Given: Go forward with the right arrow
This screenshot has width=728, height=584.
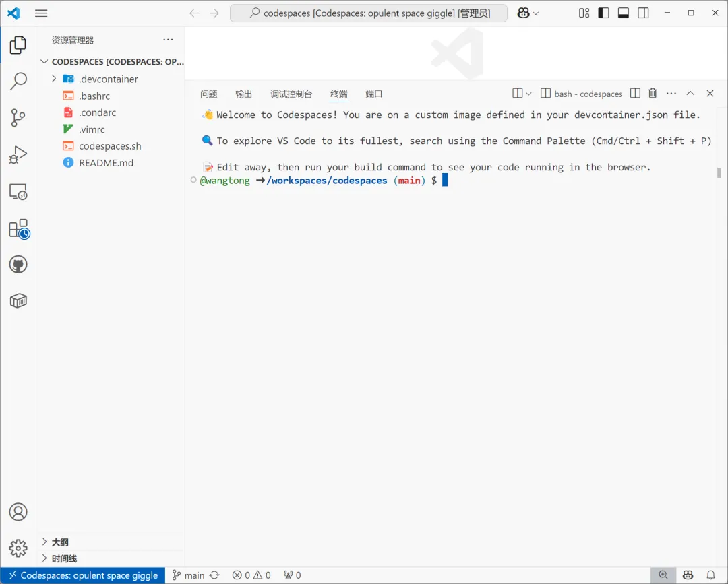Looking at the screenshot, I should (x=214, y=13).
